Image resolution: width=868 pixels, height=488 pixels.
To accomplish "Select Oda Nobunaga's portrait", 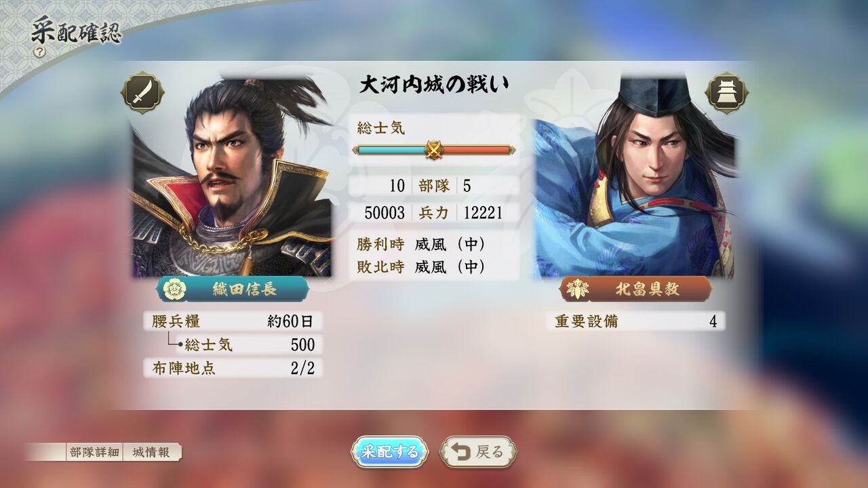I will 231,176.
